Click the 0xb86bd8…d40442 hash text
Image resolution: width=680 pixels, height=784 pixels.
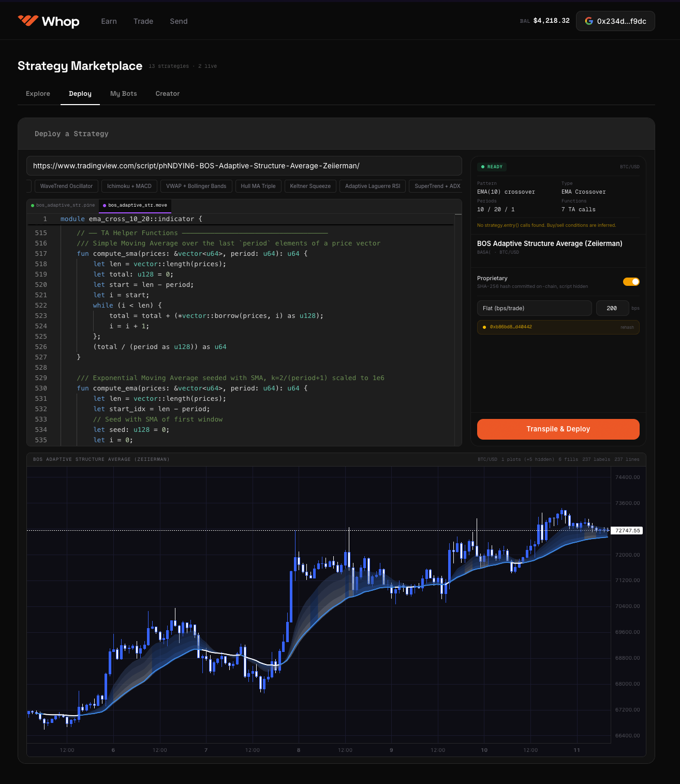click(x=511, y=327)
